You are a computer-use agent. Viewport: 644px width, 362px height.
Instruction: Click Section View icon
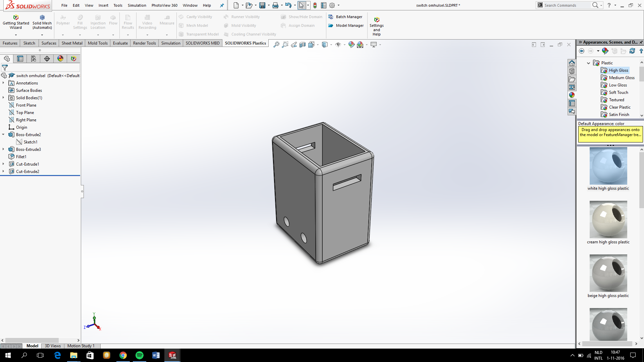[302, 45]
